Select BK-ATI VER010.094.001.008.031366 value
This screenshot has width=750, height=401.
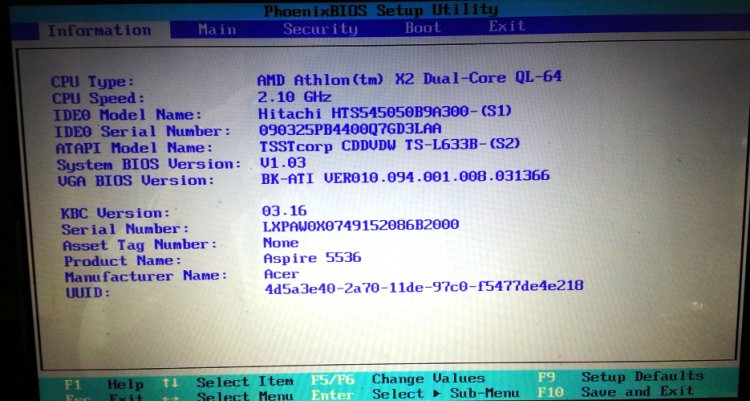[x=405, y=177]
